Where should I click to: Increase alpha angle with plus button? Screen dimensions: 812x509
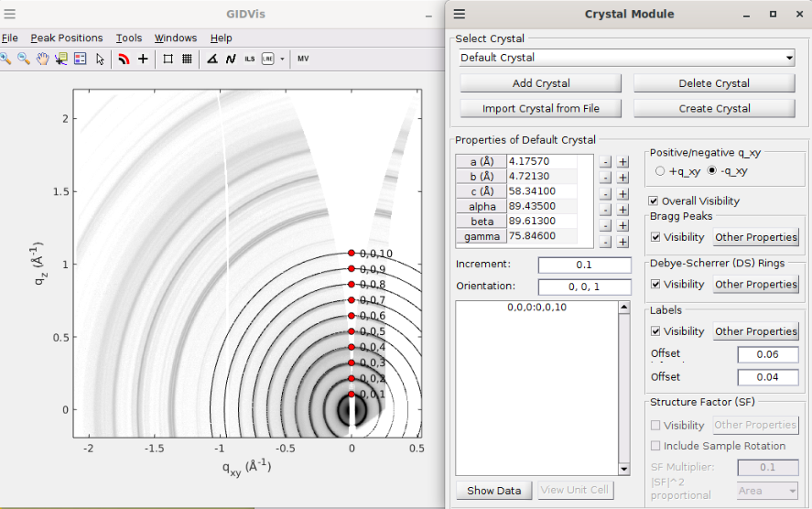click(623, 210)
